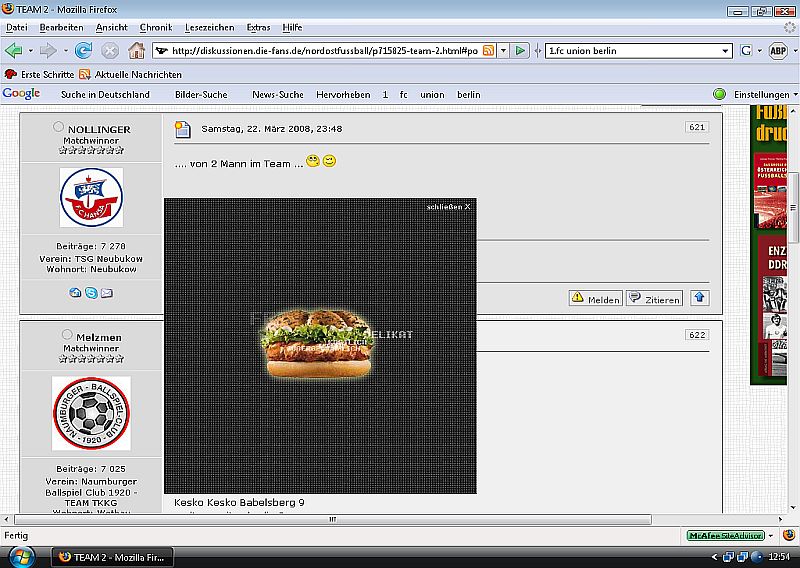This screenshot has height=568, width=800.
Task: Click the blue scroll-to-top arrow in post 621
Action: (x=700, y=298)
